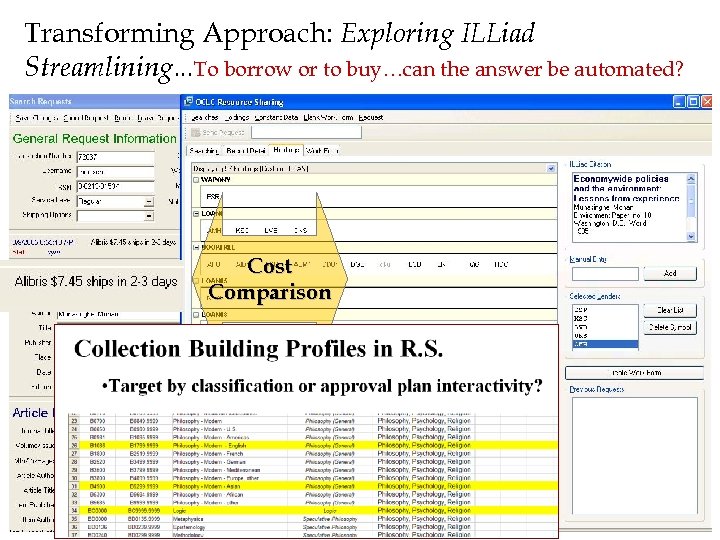The width and height of the screenshot is (720, 540).
Task: Click Print in the Search Requests toolbar
Action: pyautogui.click(x=123, y=118)
